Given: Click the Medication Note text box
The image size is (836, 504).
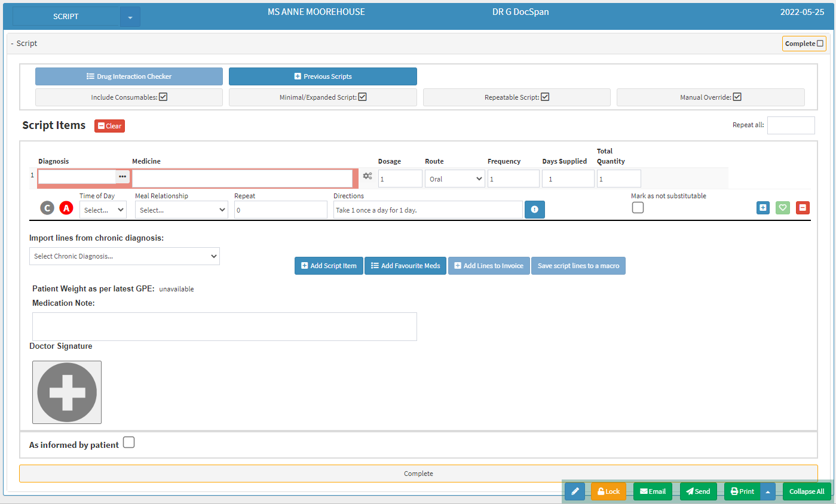Looking at the screenshot, I should click(224, 326).
